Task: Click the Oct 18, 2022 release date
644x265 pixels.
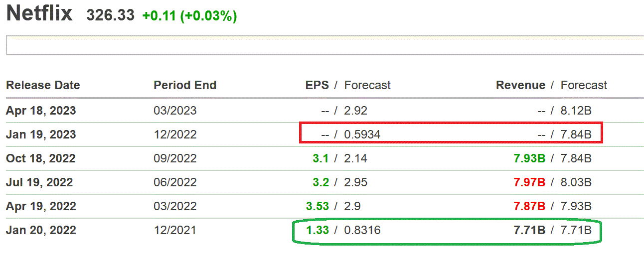Action: pyautogui.click(x=41, y=158)
